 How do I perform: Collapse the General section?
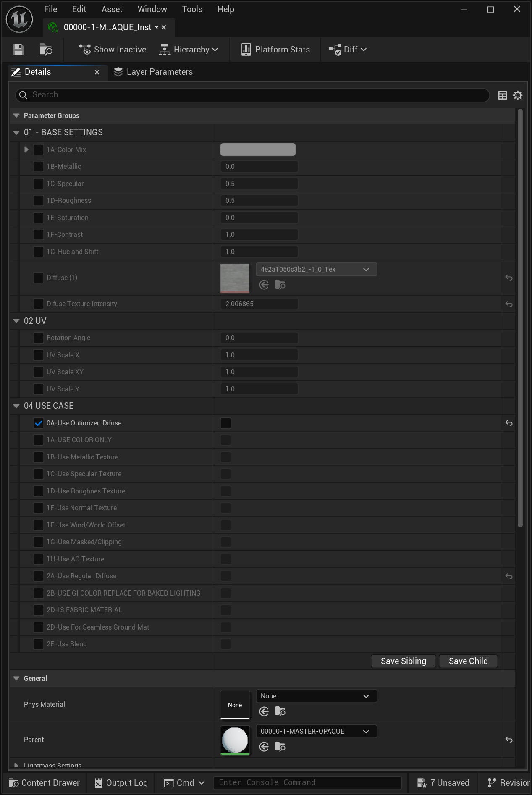pyautogui.click(x=16, y=678)
